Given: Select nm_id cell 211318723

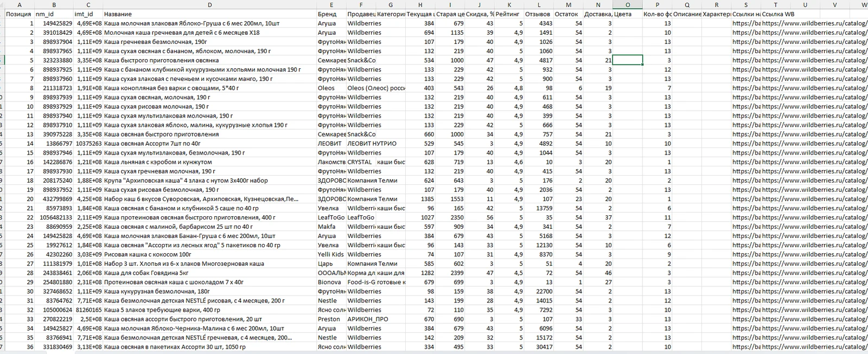Looking at the screenshot, I should [x=54, y=88].
